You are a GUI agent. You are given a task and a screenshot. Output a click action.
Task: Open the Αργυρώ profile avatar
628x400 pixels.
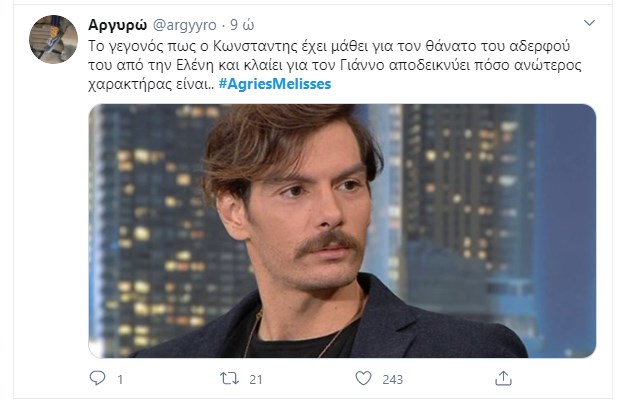(x=54, y=39)
